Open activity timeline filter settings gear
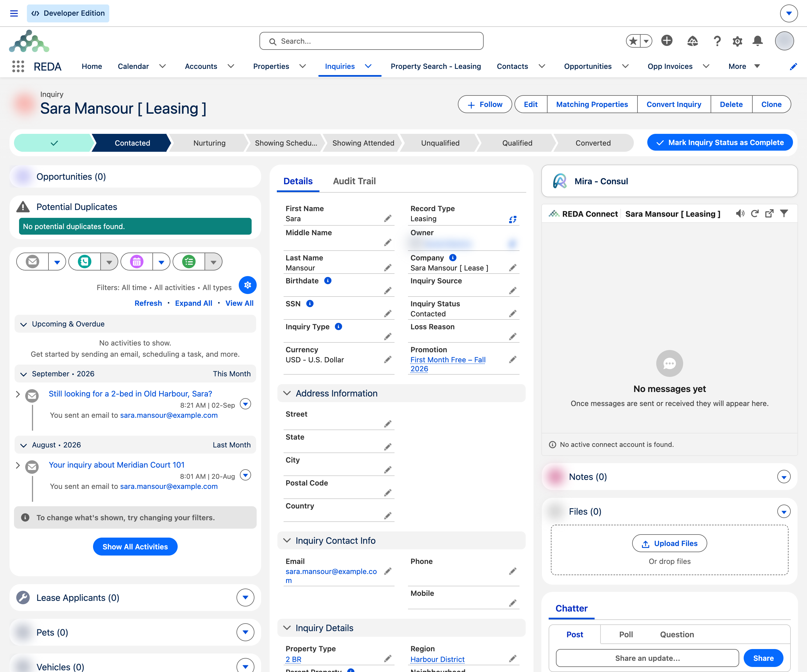This screenshot has height=672, width=807. tap(247, 285)
